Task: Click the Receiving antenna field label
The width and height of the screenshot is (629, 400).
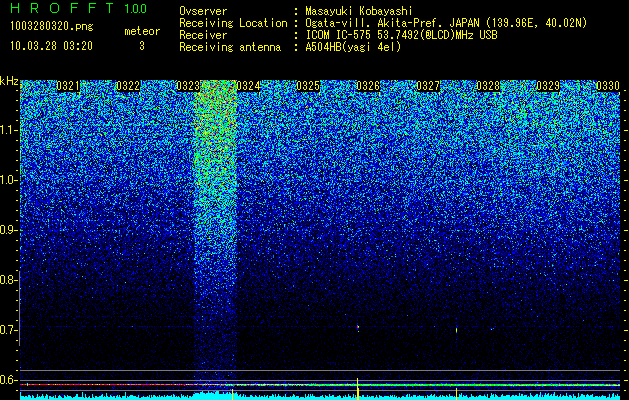Action: 230,47
